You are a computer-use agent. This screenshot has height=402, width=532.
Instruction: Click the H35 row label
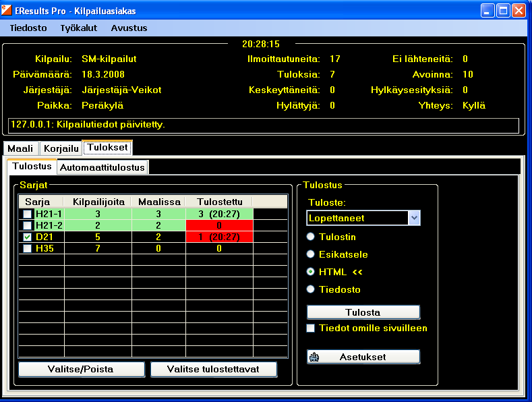(45, 248)
